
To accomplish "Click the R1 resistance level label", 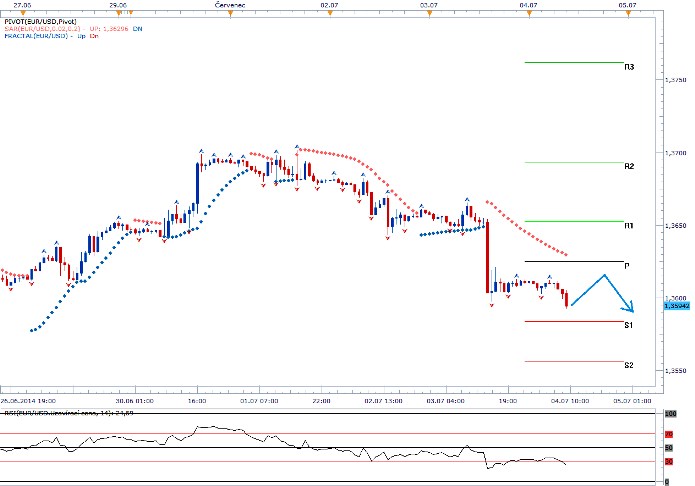I will pos(629,227).
